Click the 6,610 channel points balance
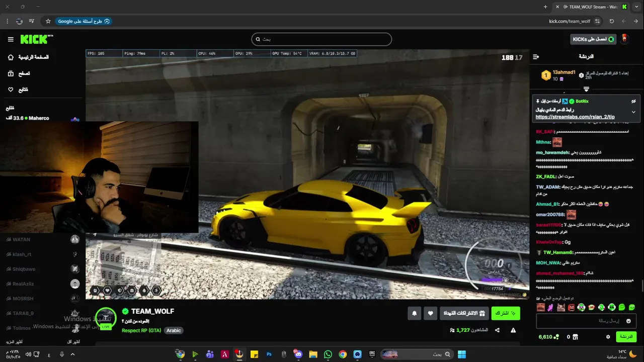Viewport: 644px width, 362px height. coord(549,337)
